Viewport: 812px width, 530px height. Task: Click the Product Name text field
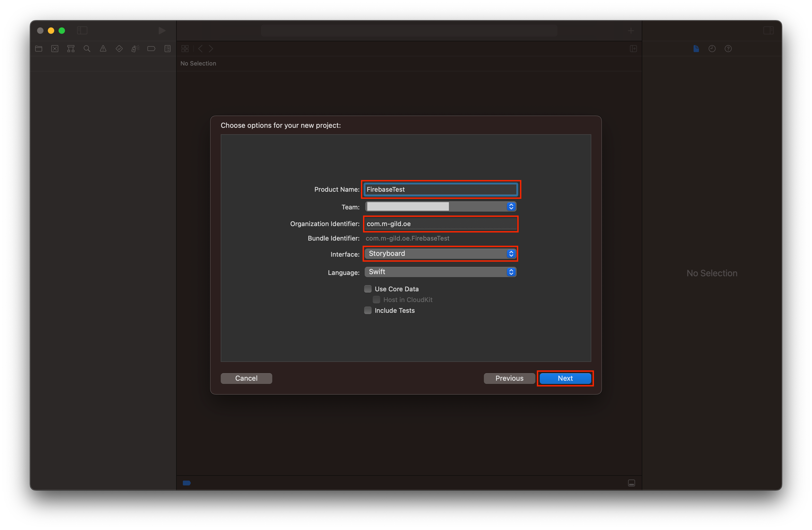tap(440, 189)
